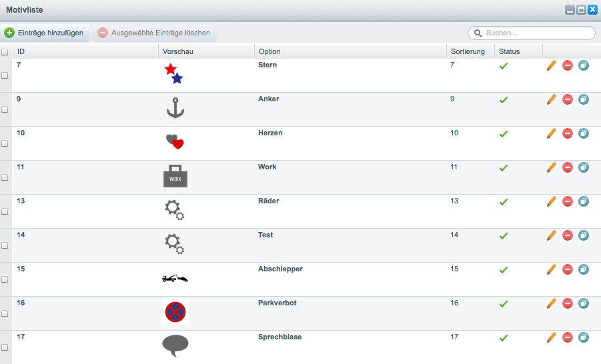601x364 pixels.
Task: Copy the Test entry using duplicate icon
Action: click(584, 235)
